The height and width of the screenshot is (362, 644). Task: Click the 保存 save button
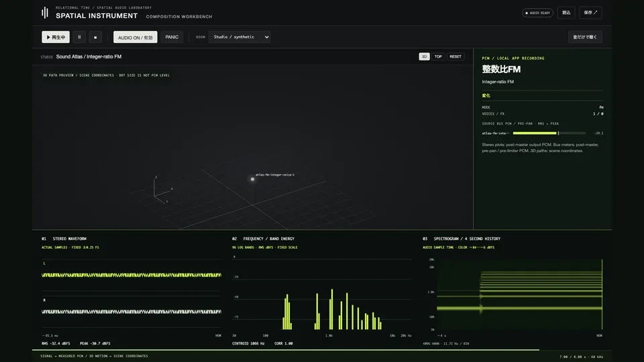click(x=590, y=13)
